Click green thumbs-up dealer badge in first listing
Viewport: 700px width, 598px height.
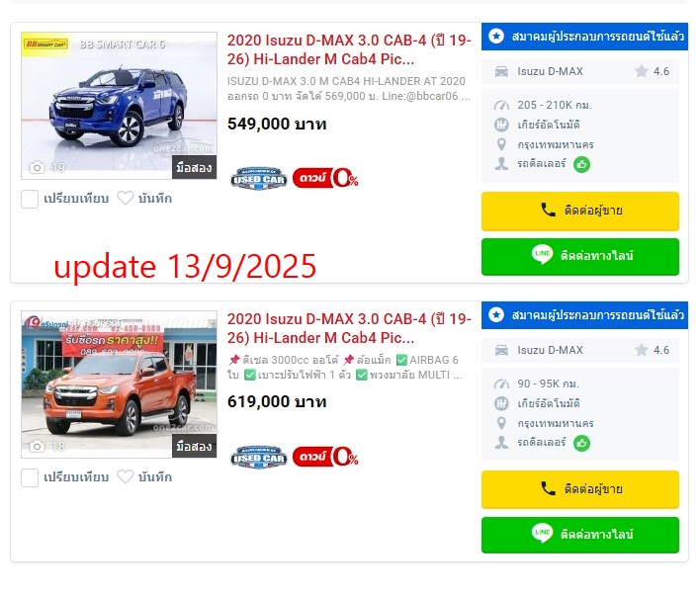581,165
